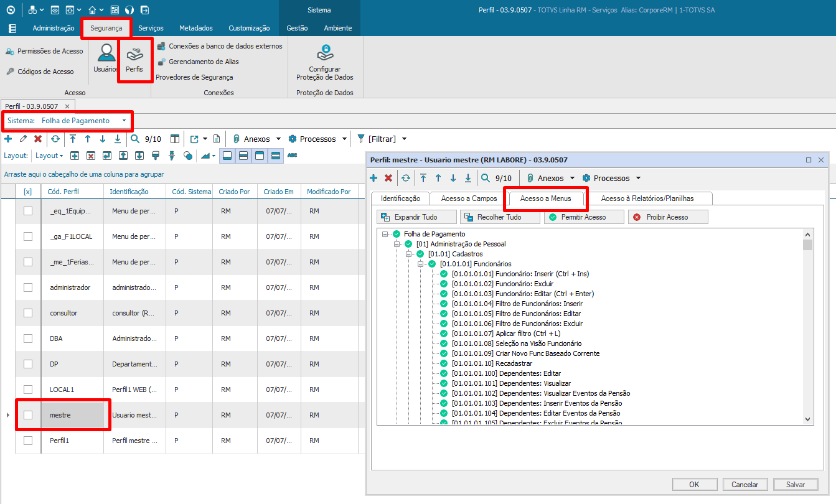
Task: Click the Expandir Tudo button
Action: tap(416, 217)
